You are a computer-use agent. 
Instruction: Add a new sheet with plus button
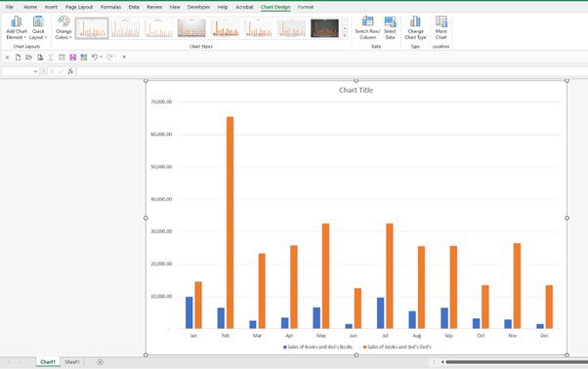point(101,362)
